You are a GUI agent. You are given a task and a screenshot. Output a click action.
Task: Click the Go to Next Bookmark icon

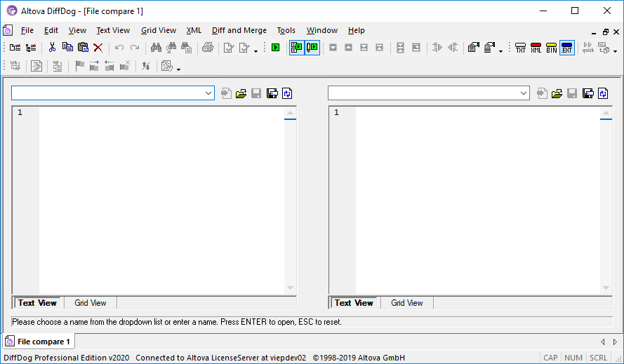(94, 66)
